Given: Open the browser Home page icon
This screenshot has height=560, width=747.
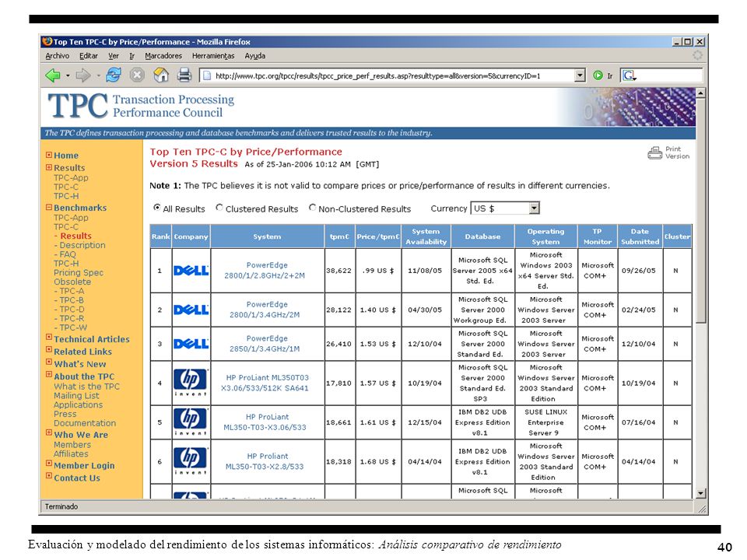Looking at the screenshot, I should click(x=161, y=75).
